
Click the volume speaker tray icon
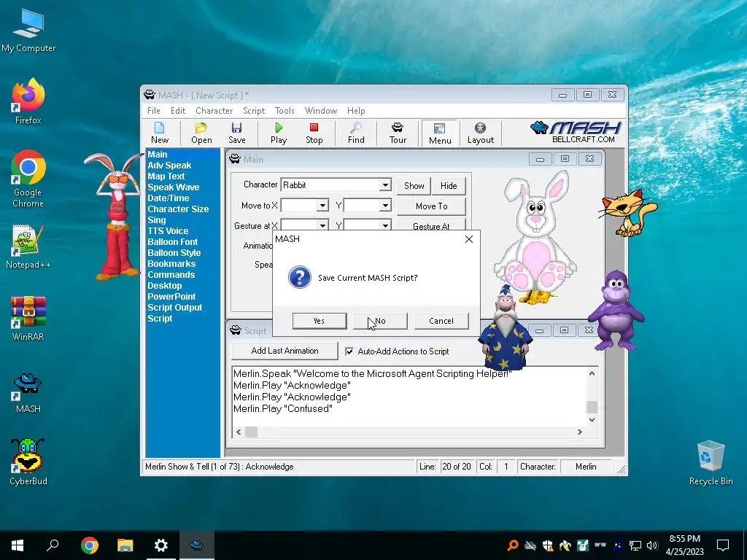pos(652,545)
